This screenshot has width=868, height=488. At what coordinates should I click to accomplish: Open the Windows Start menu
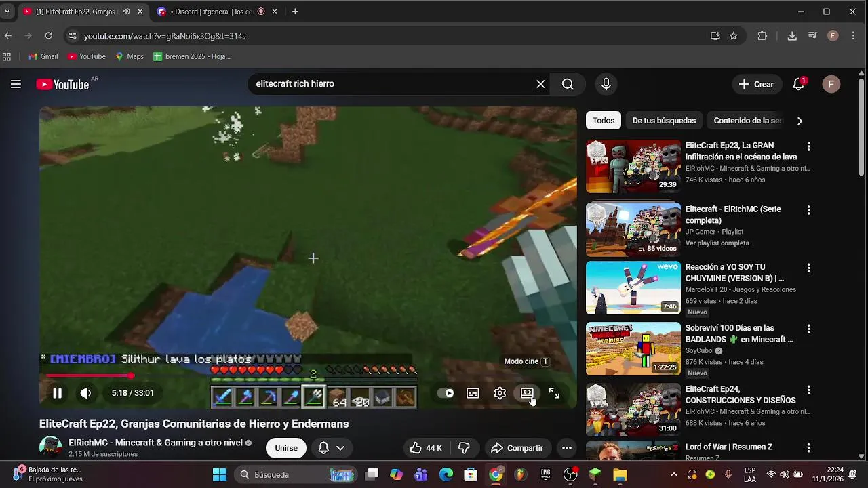coord(219,474)
